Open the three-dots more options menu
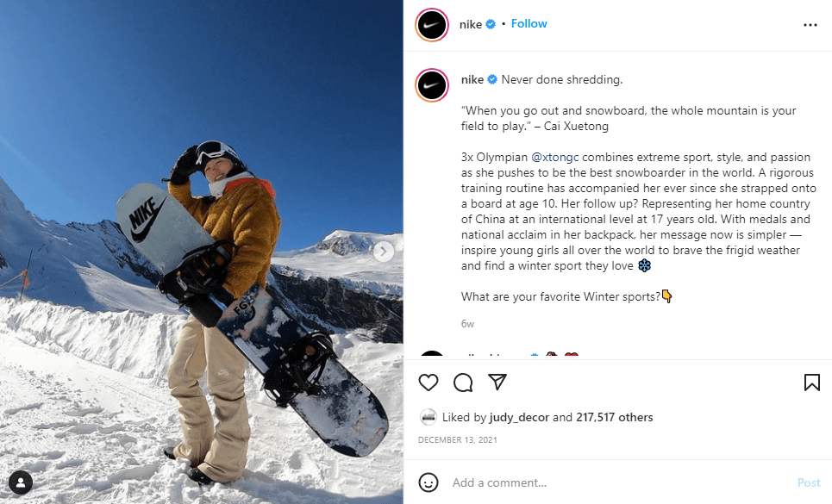 pos(810,25)
